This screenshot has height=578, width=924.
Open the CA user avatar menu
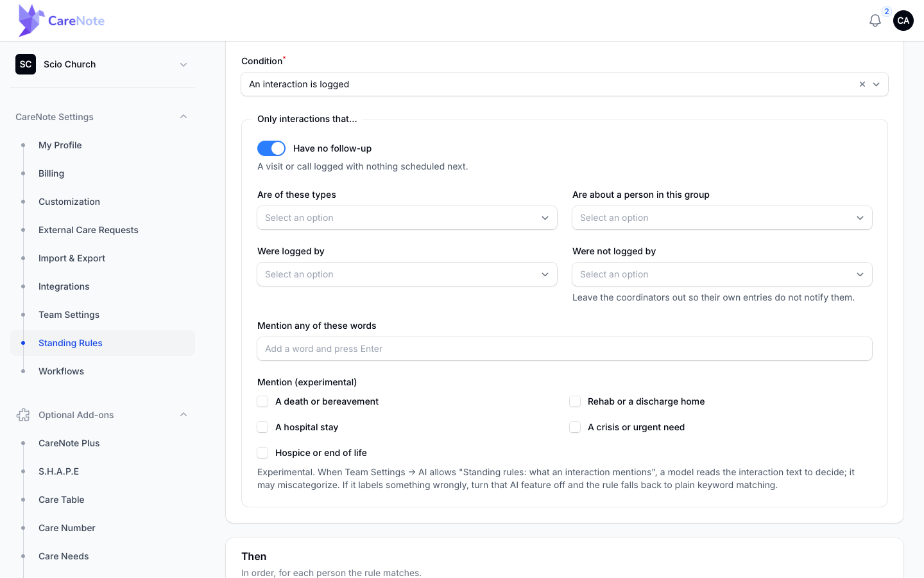903,21
